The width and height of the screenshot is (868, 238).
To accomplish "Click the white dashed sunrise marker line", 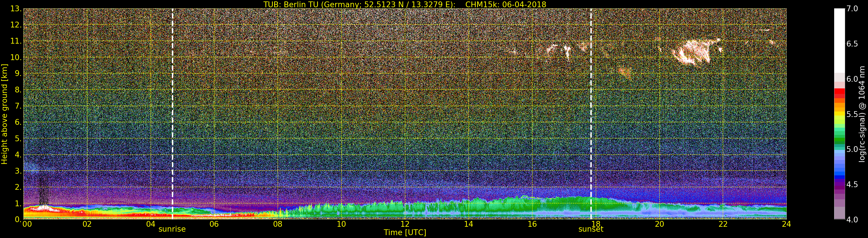I will click(x=172, y=114).
